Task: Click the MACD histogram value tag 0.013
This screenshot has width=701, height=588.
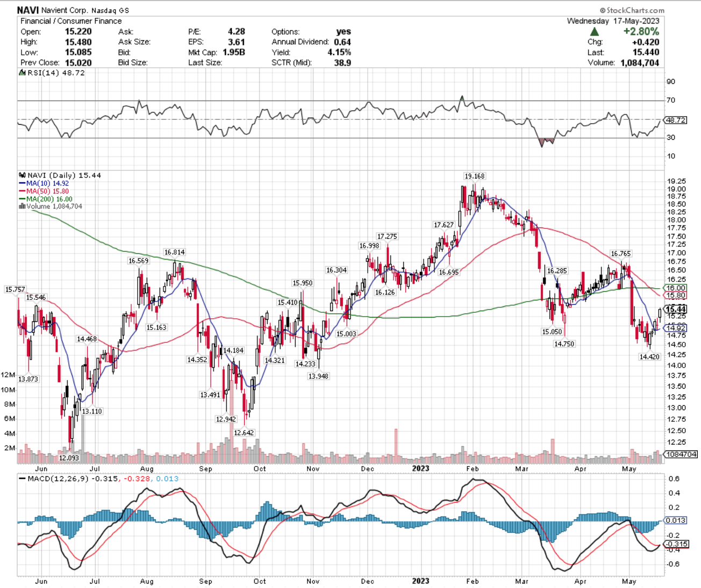Action: tap(676, 520)
